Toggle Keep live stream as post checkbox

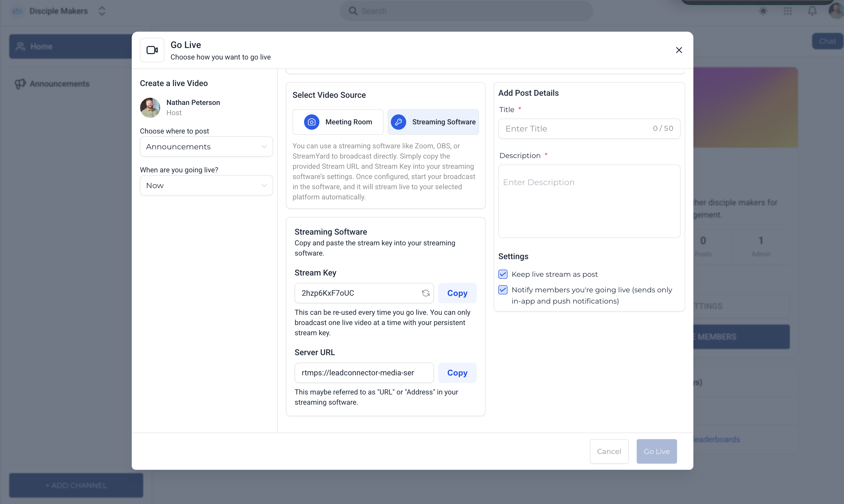pos(503,274)
